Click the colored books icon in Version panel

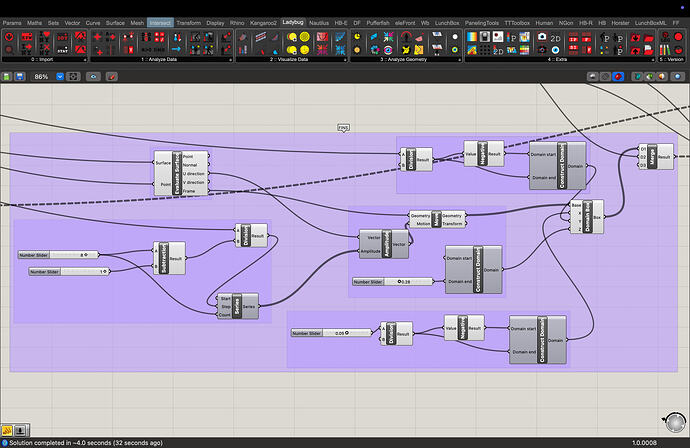(x=665, y=50)
